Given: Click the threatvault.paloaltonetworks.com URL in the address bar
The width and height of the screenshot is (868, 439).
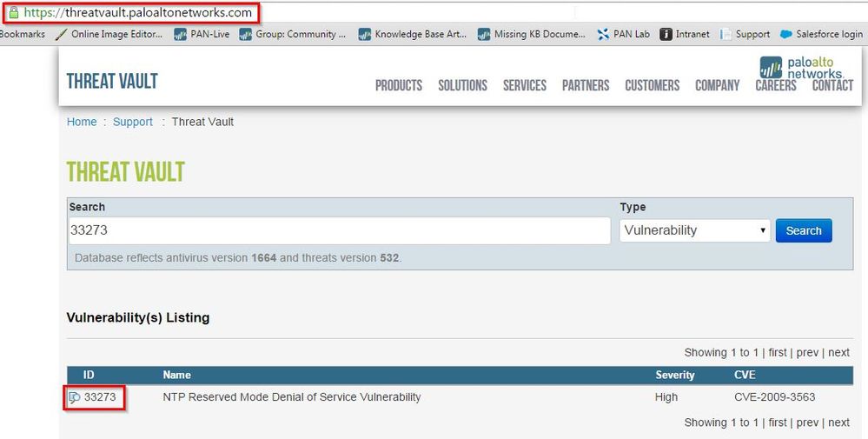Looking at the screenshot, I should point(138,12).
